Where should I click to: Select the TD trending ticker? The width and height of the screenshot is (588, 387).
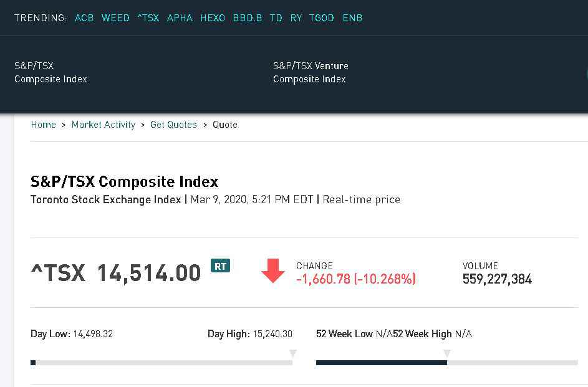(276, 18)
